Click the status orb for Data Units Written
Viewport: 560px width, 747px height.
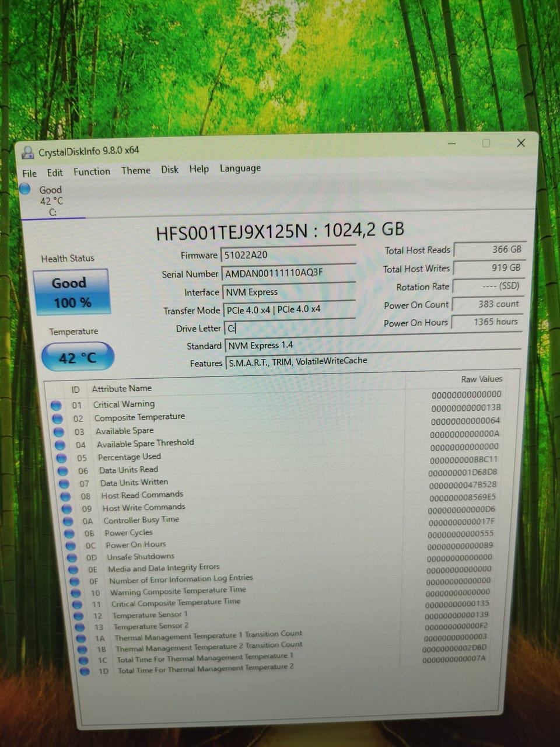pyautogui.click(x=64, y=484)
